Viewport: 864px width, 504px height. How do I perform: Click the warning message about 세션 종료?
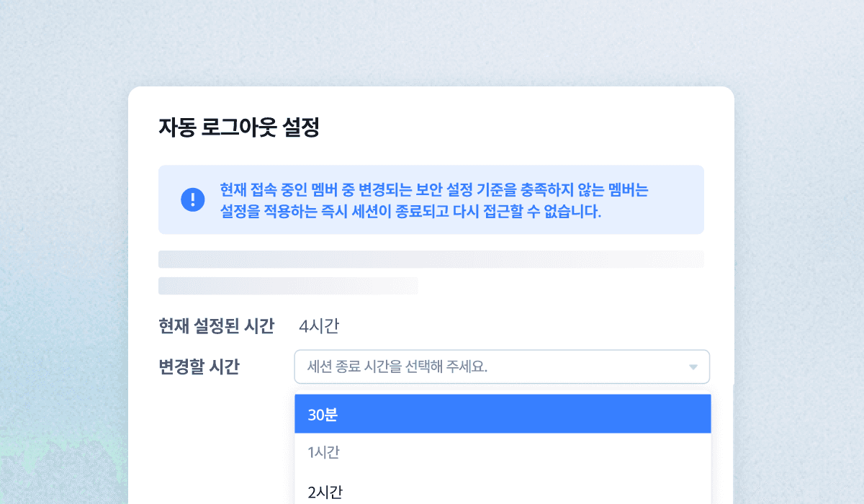(x=432, y=199)
